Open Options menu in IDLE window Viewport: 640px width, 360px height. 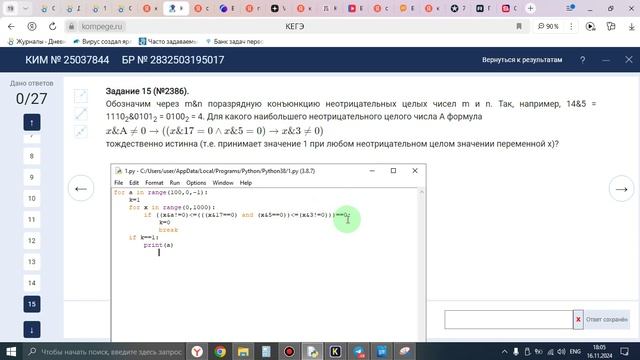tap(196, 183)
